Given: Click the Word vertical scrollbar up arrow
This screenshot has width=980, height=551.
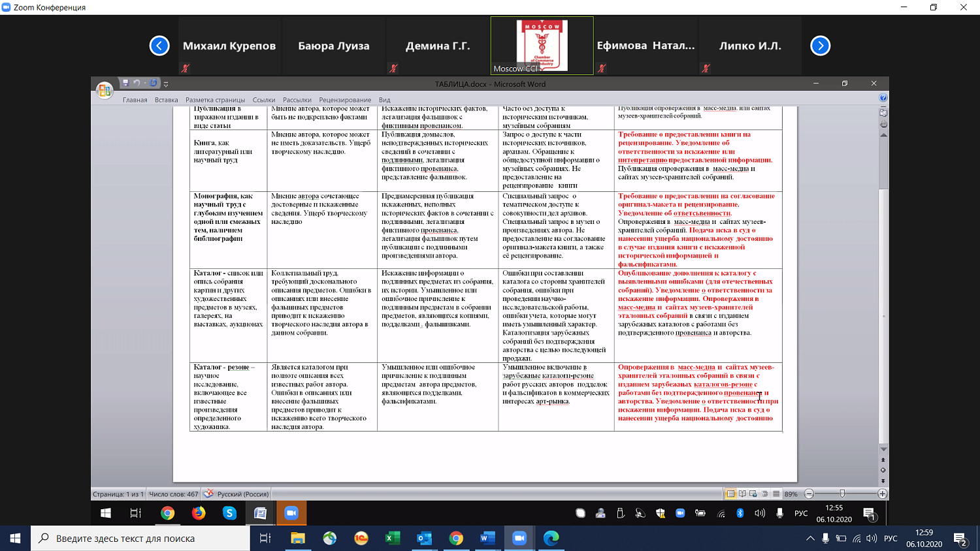Looking at the screenshot, I should pos(883,135).
